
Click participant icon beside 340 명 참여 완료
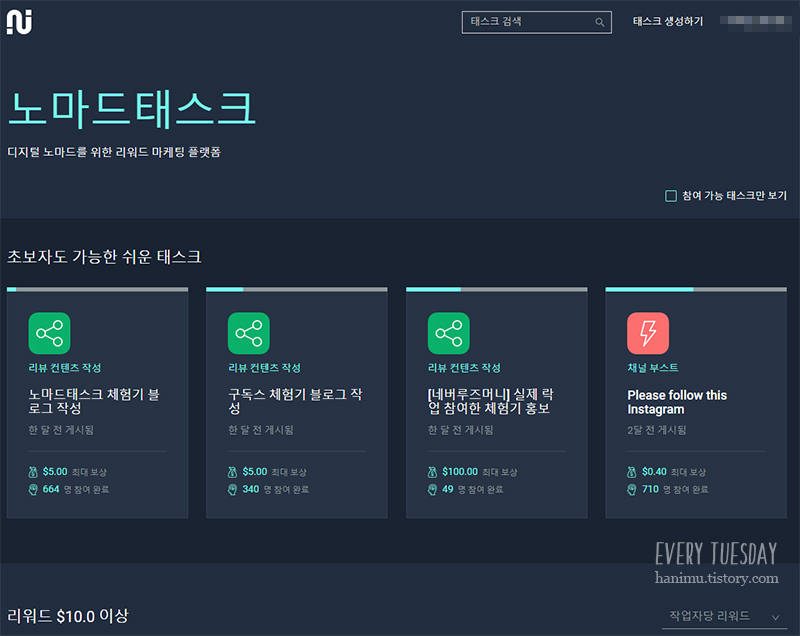coord(233,490)
